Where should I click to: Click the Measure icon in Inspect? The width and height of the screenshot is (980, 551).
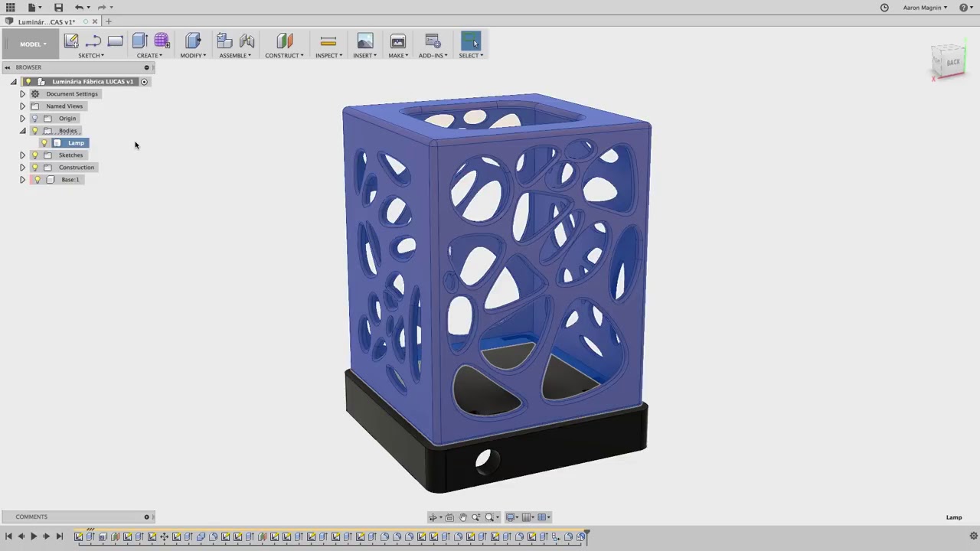(328, 41)
